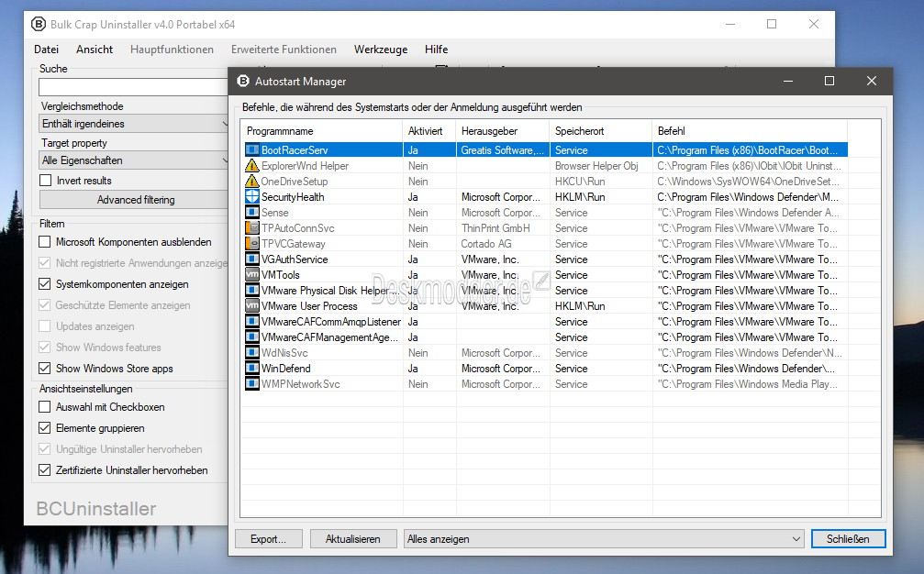
Task: Sort by Speicherort column header
Action: [x=601, y=131]
